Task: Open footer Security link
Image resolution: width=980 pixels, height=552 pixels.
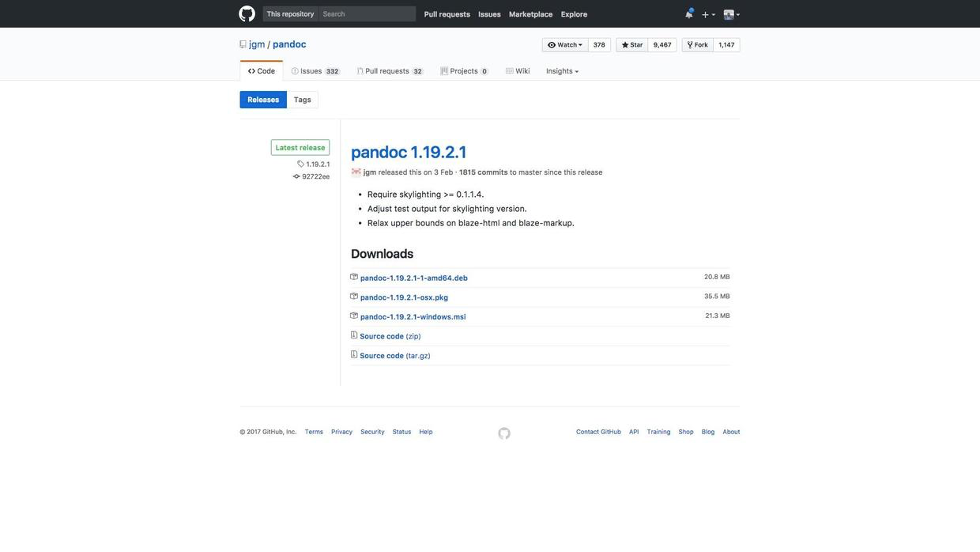Action: click(373, 433)
